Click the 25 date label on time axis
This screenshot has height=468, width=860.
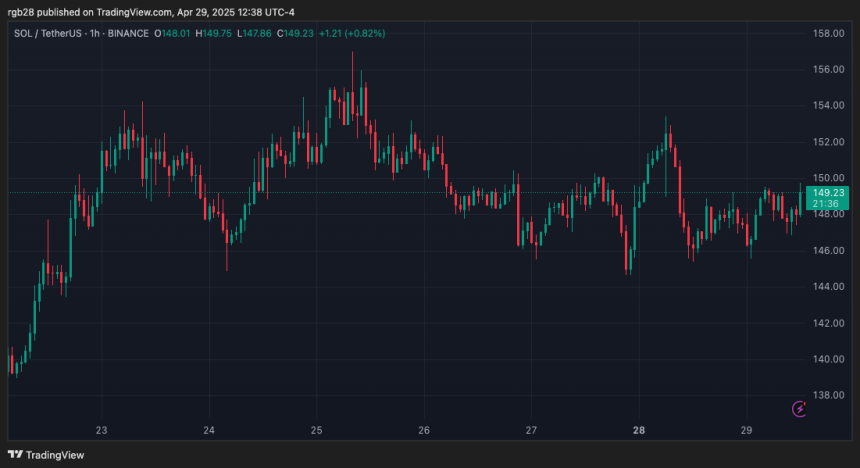pos(316,430)
